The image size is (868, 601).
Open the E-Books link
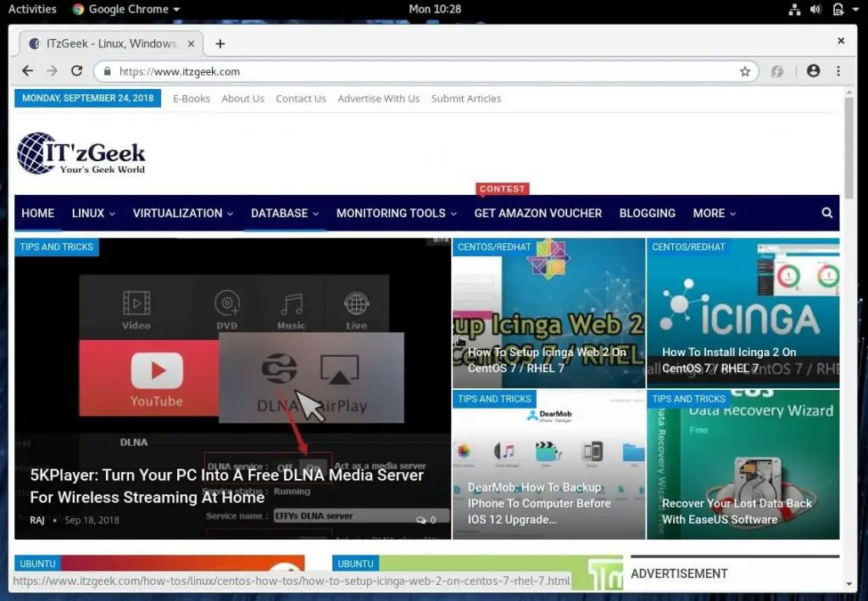click(191, 98)
